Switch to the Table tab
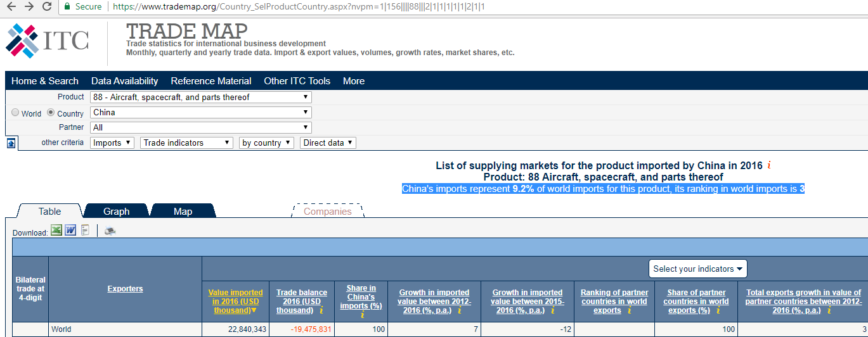Screen dimensions: 868x337 pyautogui.click(x=49, y=211)
